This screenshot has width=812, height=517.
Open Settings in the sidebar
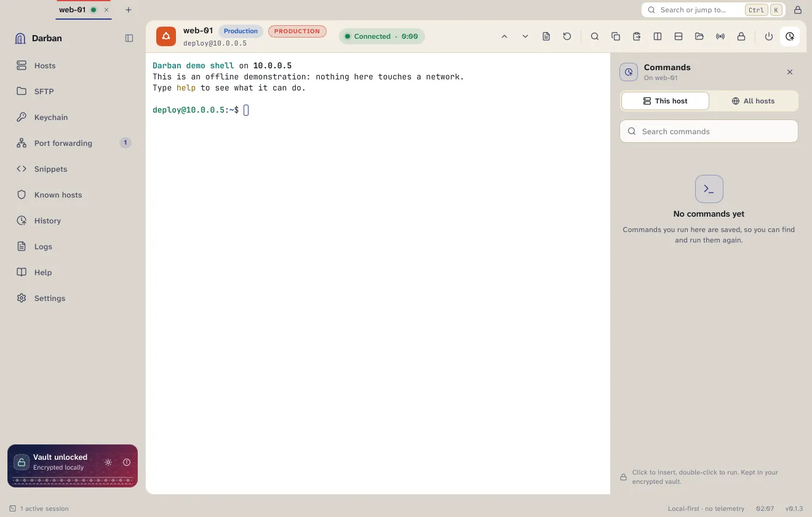pos(73,298)
